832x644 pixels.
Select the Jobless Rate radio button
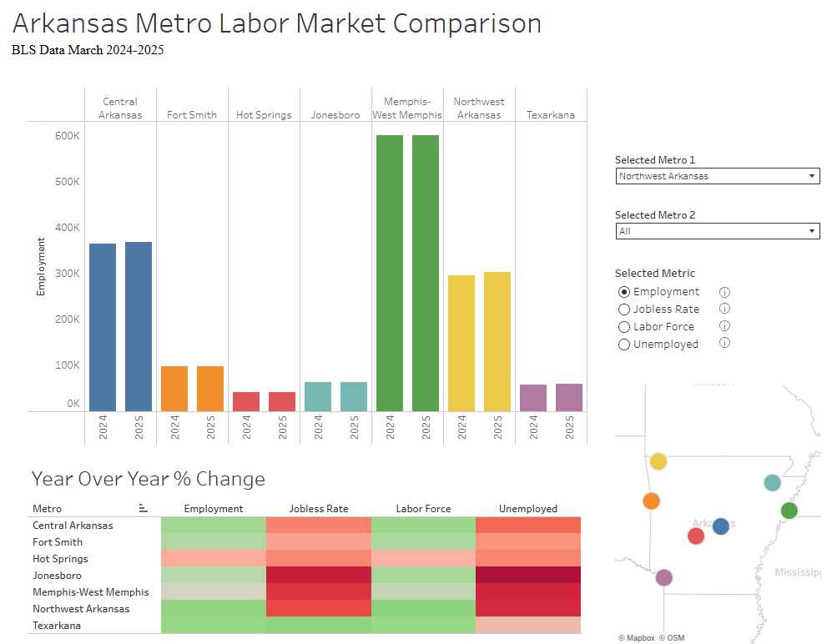point(624,309)
